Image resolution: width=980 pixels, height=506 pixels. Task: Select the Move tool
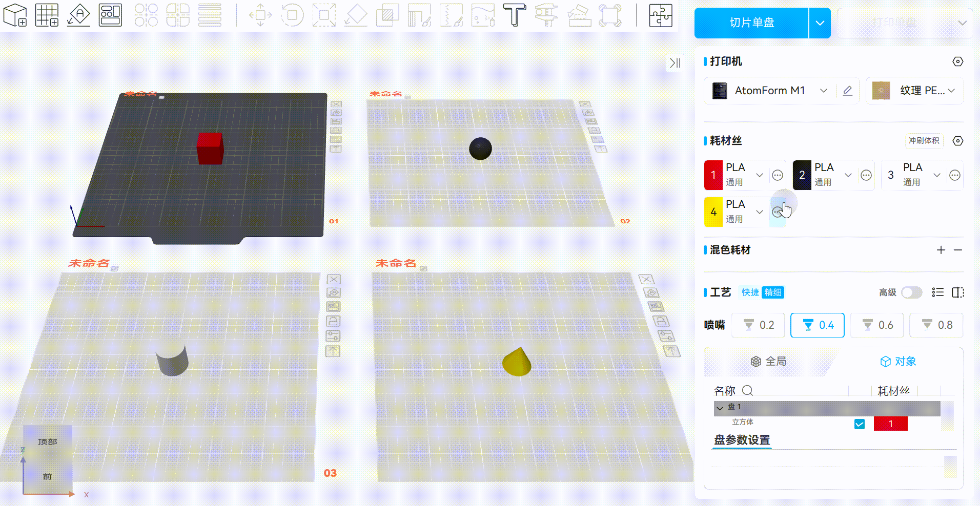[x=260, y=15]
